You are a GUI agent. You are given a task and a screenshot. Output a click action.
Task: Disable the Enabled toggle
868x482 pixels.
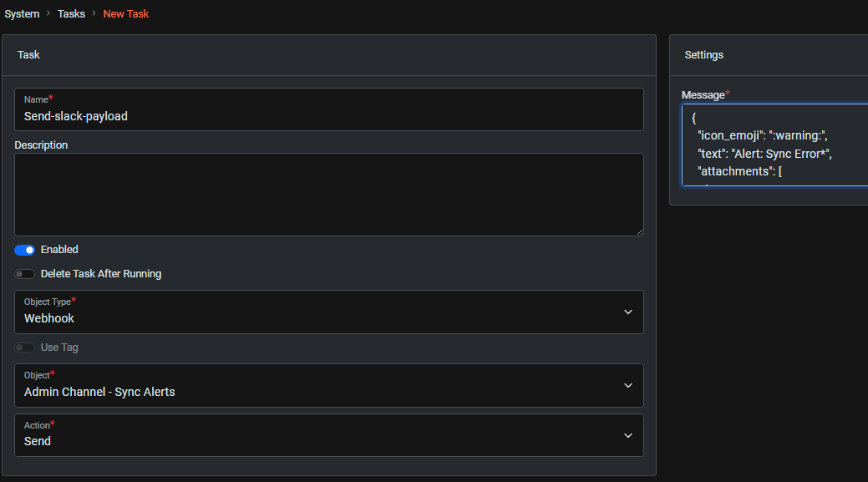[x=24, y=249]
